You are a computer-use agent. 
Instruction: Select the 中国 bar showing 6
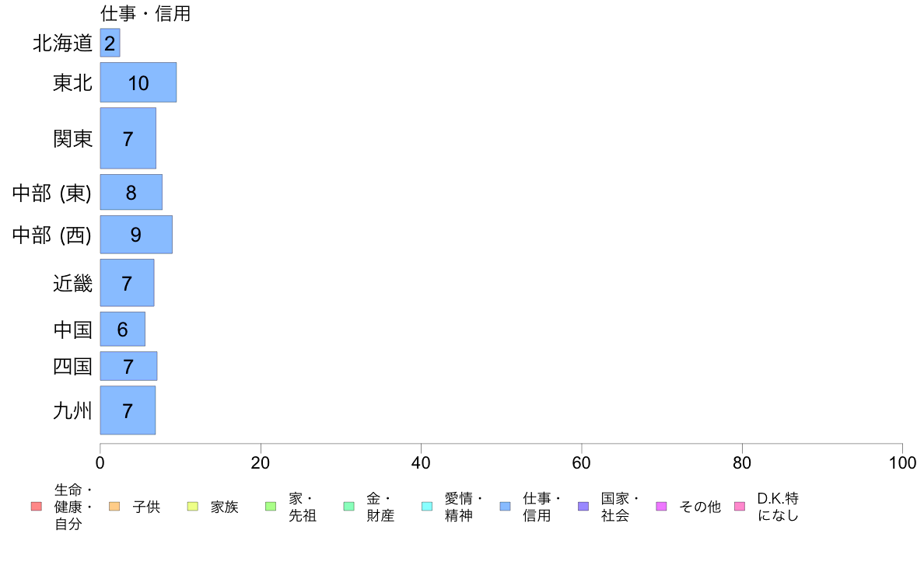click(x=123, y=330)
